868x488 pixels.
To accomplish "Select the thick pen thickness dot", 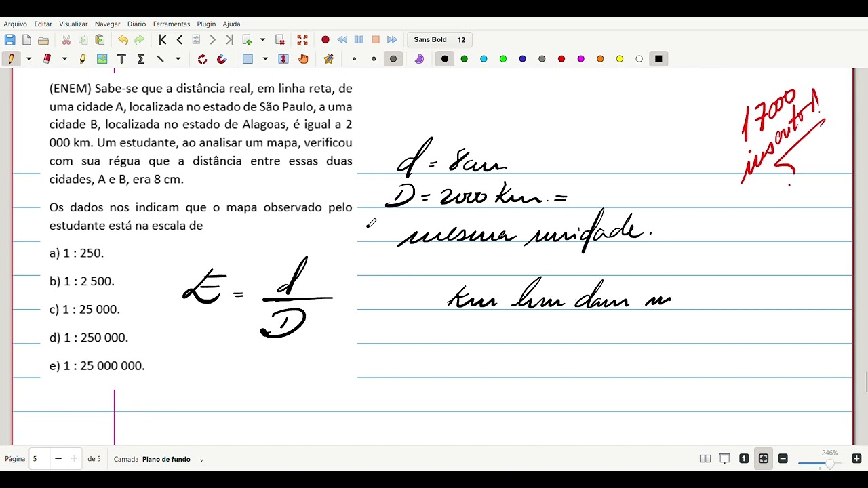I will (393, 59).
